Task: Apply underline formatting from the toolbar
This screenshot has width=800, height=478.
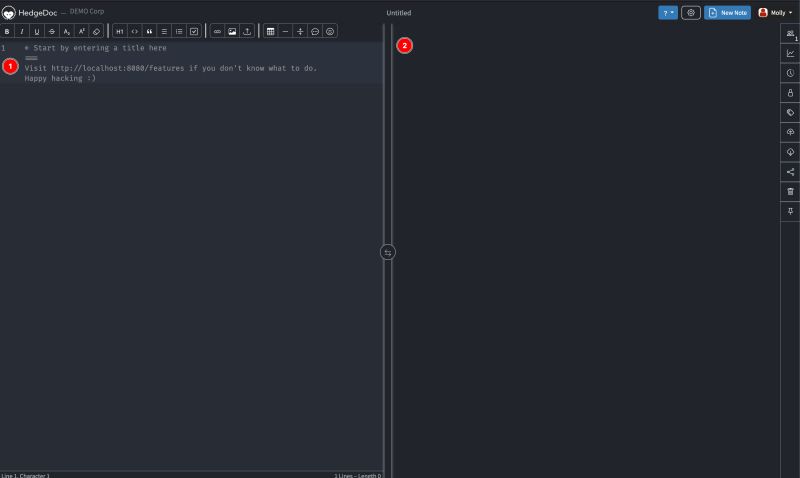Action: coord(37,32)
